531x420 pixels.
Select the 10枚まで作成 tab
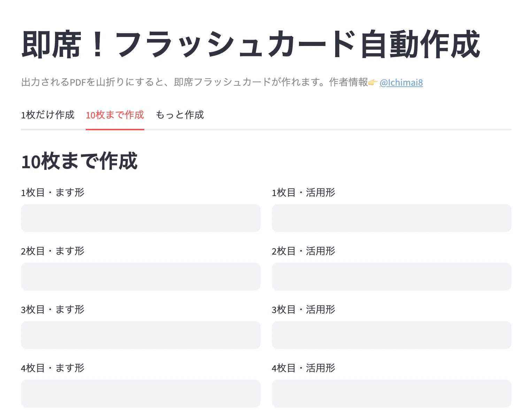click(115, 115)
